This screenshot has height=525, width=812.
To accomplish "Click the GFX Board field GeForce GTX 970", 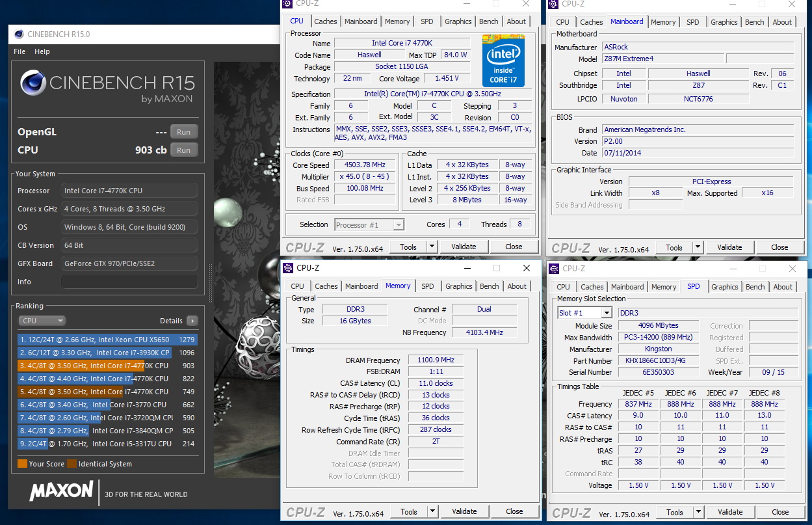I will [x=129, y=263].
